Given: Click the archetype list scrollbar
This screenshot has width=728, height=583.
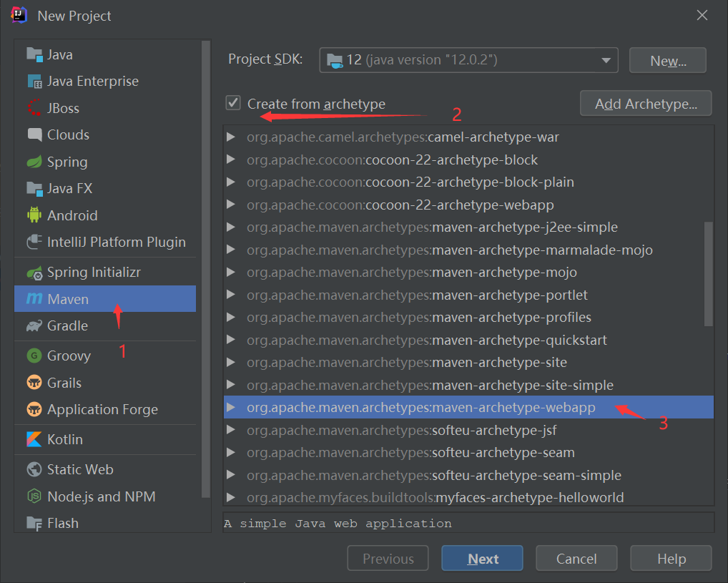Looking at the screenshot, I should 708,274.
